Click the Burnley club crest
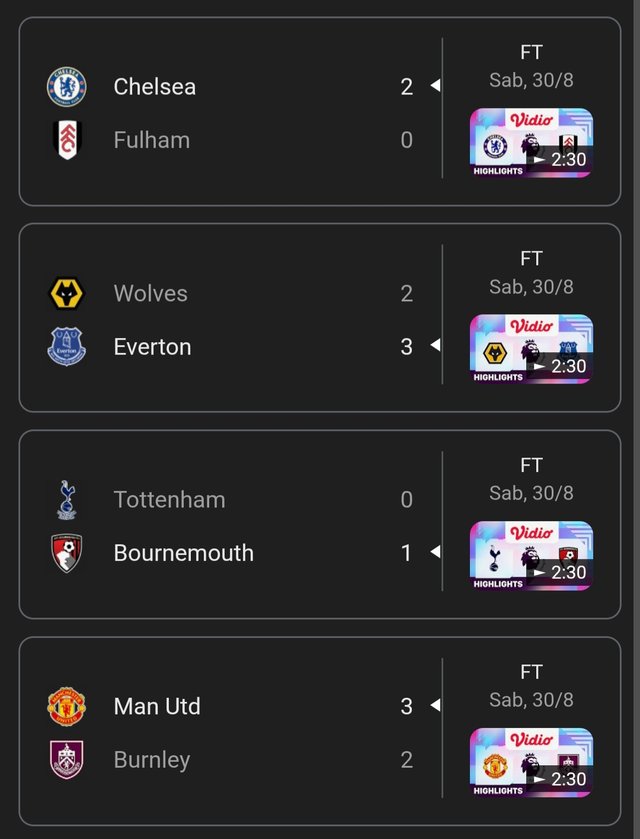 click(x=66, y=760)
